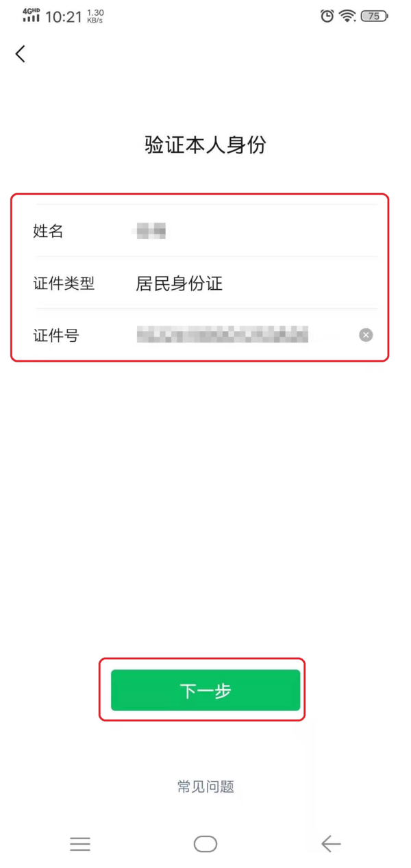The height and width of the screenshot is (868, 411).
Task: Tap the battery level indicator
Action: tap(375, 16)
